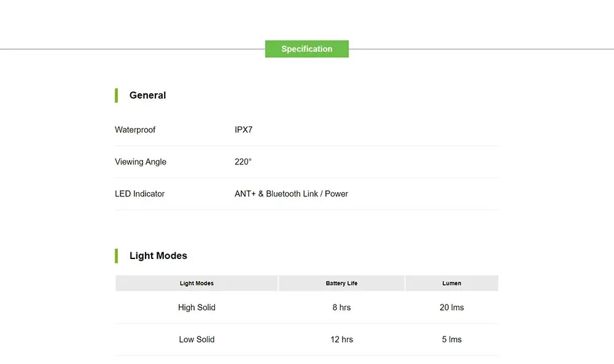The height and width of the screenshot is (364, 614).
Task: Click the Light Modes column header
Action: pyautogui.click(x=196, y=284)
